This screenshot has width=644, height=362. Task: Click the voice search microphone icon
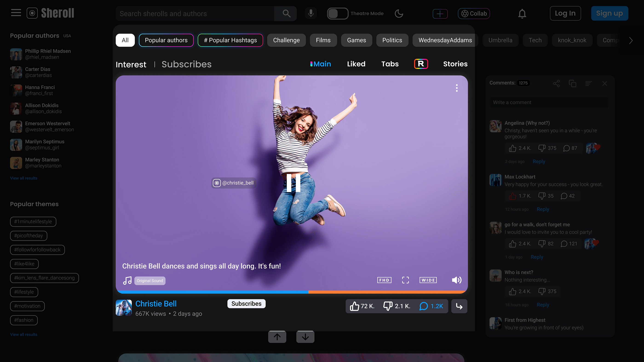311,13
